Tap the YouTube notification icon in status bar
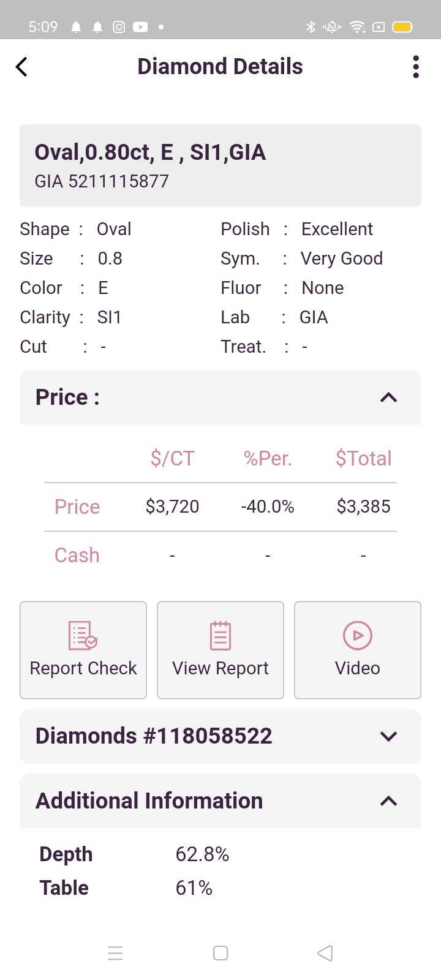 [x=140, y=27]
